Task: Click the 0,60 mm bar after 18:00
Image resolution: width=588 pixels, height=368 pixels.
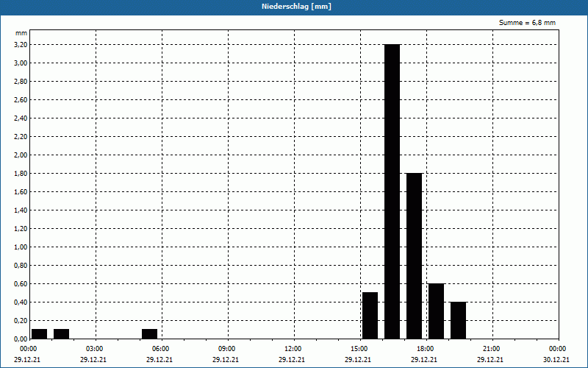Action: (x=436, y=311)
